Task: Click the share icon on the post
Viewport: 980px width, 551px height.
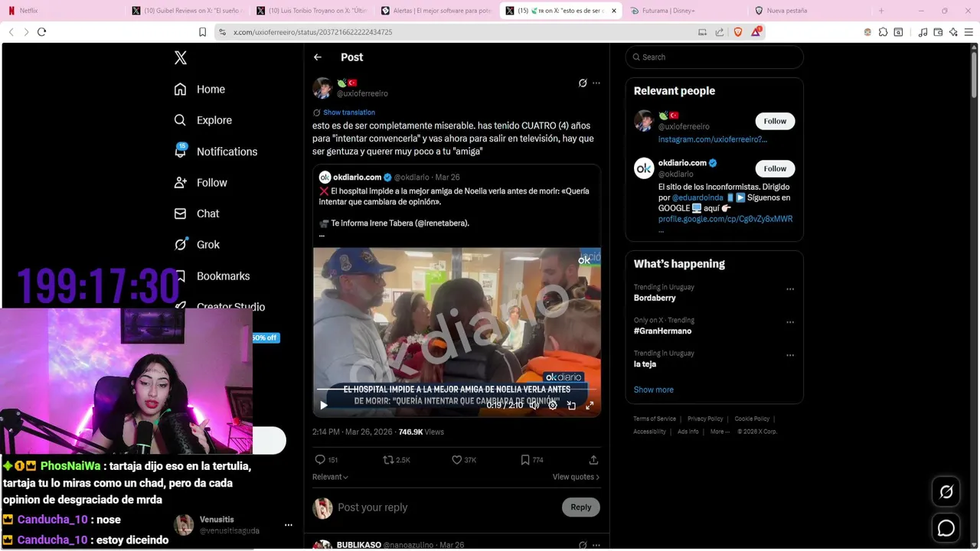Action: click(x=593, y=460)
